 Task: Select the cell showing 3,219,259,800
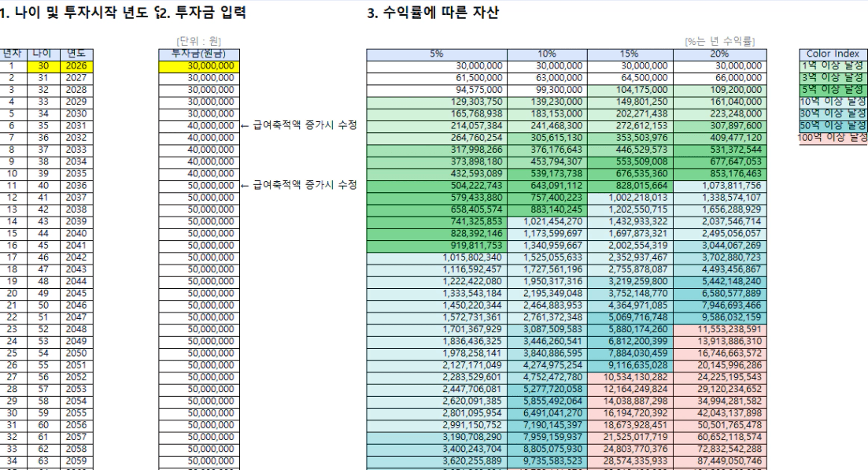click(630, 281)
